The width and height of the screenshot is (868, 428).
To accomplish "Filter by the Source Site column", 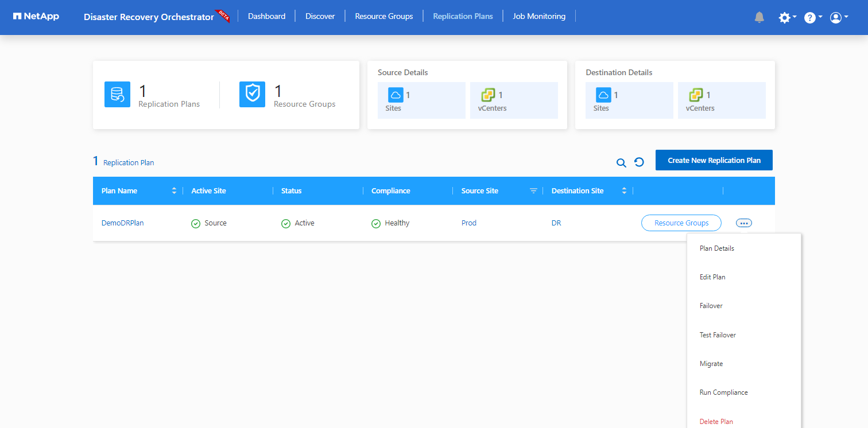I will [533, 191].
